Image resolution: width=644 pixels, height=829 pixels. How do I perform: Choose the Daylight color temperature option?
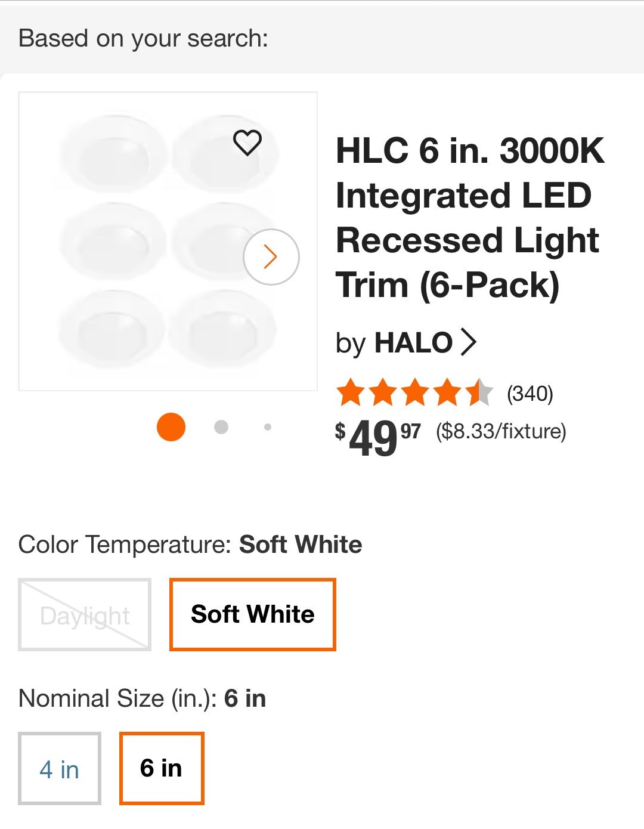[85, 615]
